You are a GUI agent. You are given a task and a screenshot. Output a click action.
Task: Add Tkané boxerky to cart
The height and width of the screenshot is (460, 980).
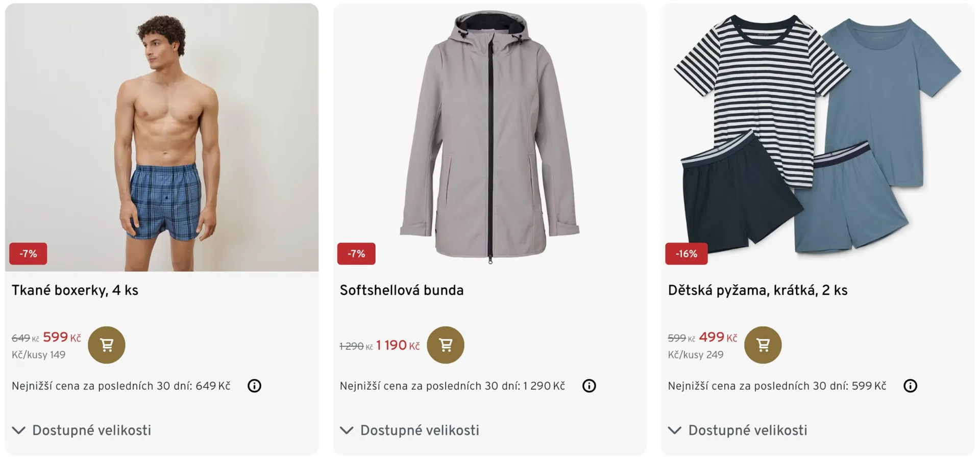pyautogui.click(x=107, y=345)
